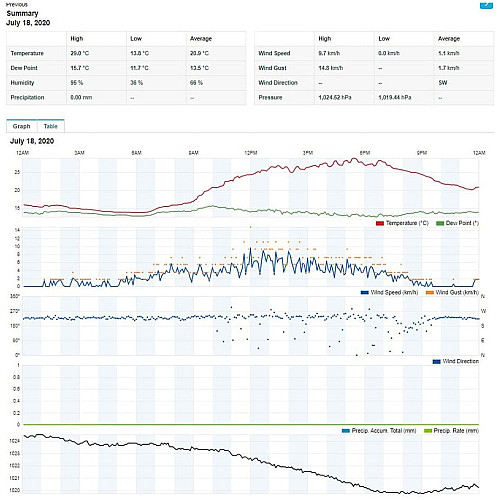Toggle Wind Gust (km/h) series label

tap(457, 292)
